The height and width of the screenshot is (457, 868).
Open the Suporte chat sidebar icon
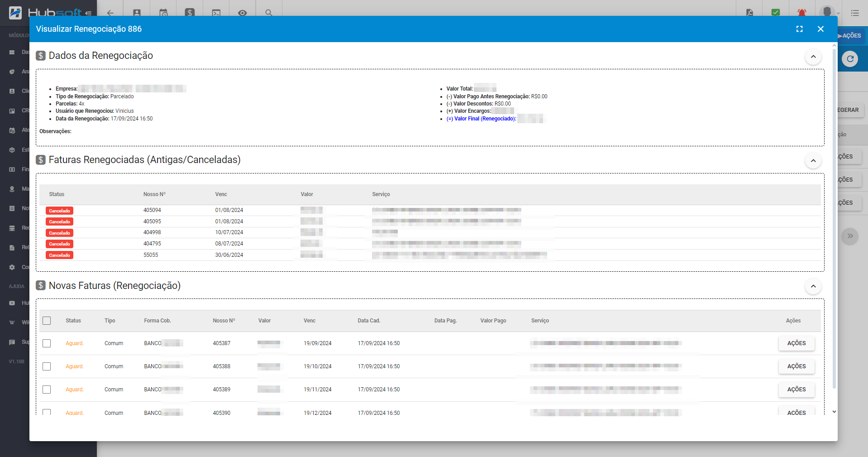(x=12, y=342)
